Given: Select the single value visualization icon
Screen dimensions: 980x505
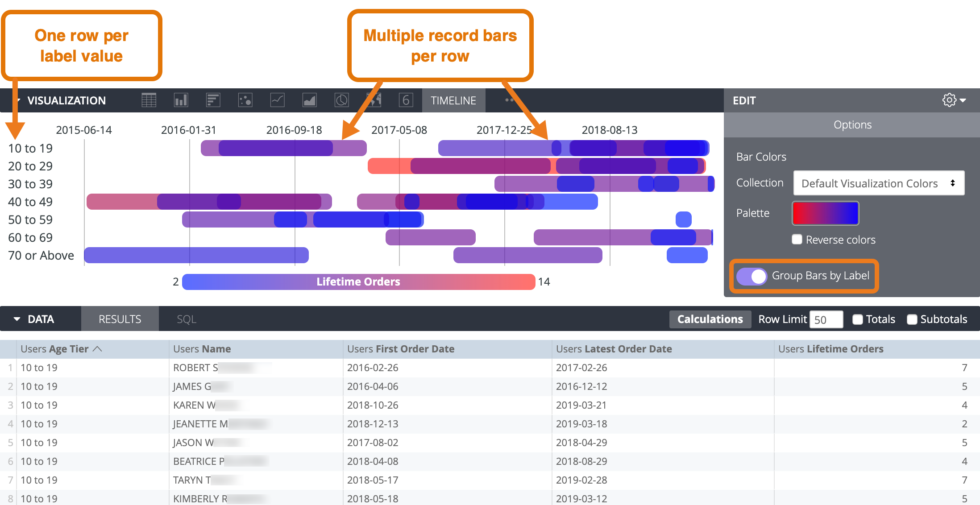Looking at the screenshot, I should pos(406,100).
